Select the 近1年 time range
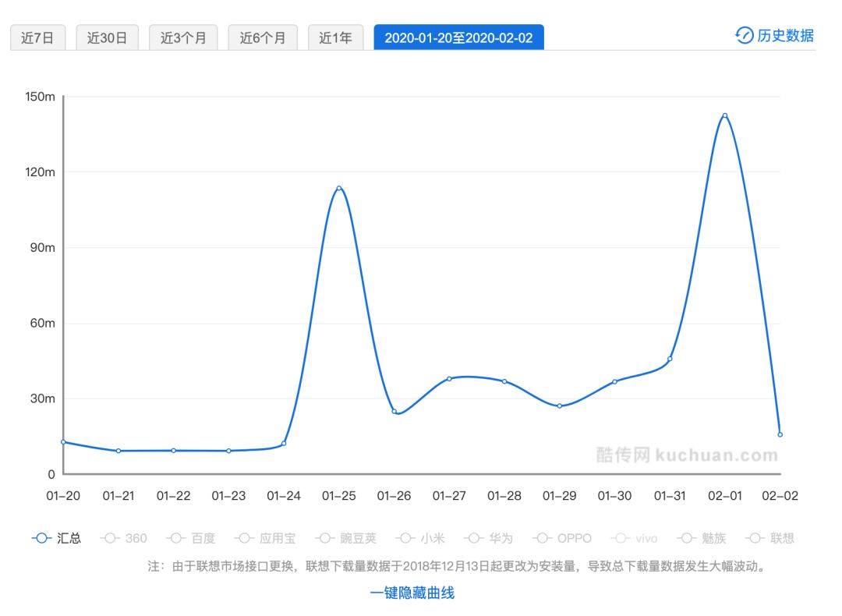 click(x=334, y=37)
